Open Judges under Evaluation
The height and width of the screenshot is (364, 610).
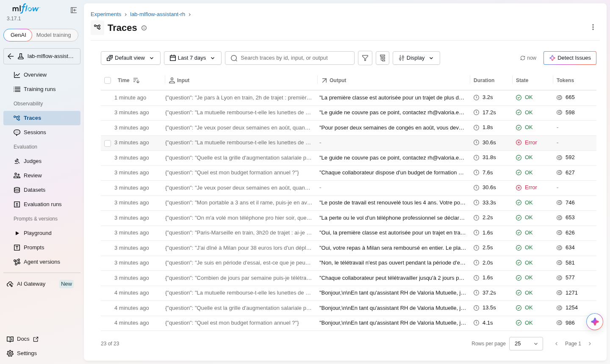tap(42, 161)
